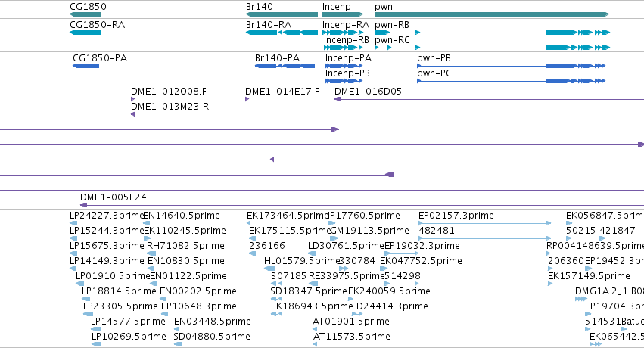Select protein label Br140-PA

(x=277, y=57)
